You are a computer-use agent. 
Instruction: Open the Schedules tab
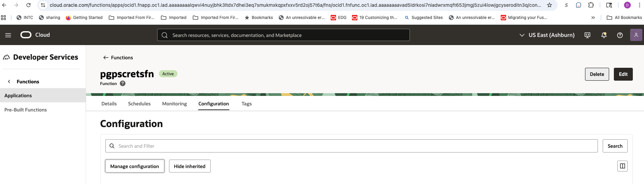point(139,104)
